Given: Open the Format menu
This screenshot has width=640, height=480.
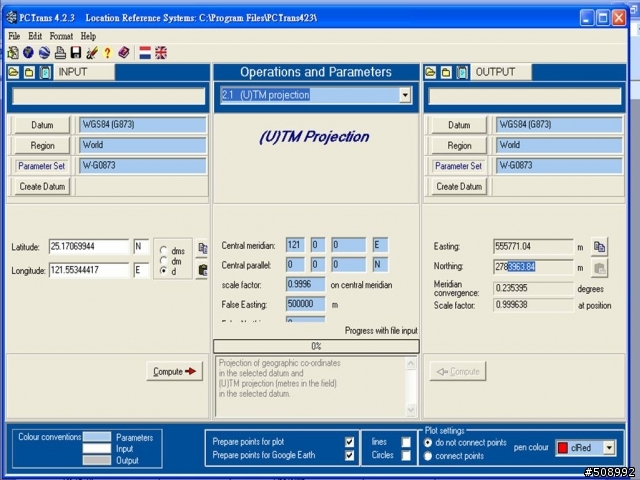Looking at the screenshot, I should click(x=61, y=36).
